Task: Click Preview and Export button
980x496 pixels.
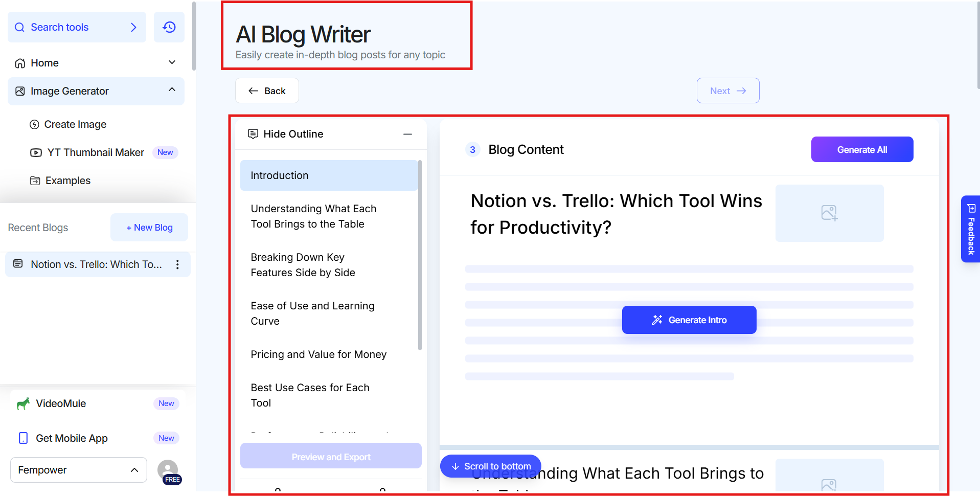Action: click(x=331, y=457)
